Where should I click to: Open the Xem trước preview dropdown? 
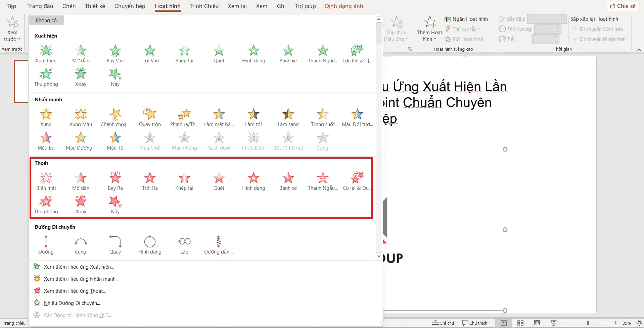click(12, 39)
